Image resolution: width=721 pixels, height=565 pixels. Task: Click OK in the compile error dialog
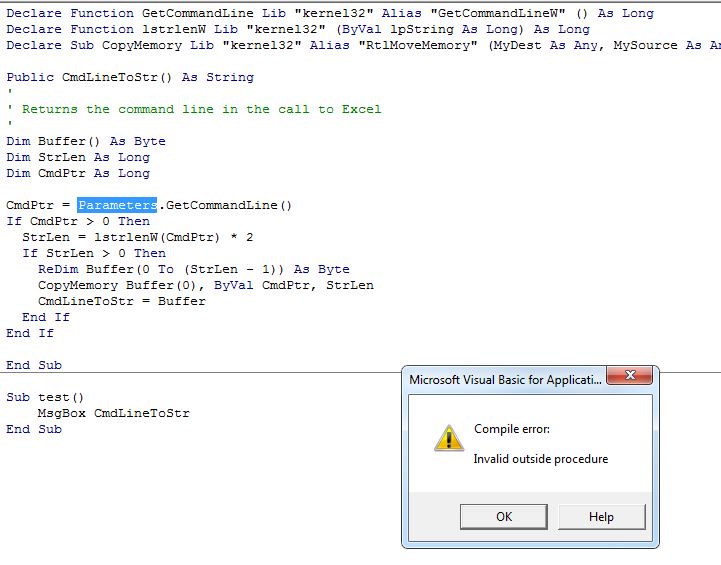click(x=504, y=517)
